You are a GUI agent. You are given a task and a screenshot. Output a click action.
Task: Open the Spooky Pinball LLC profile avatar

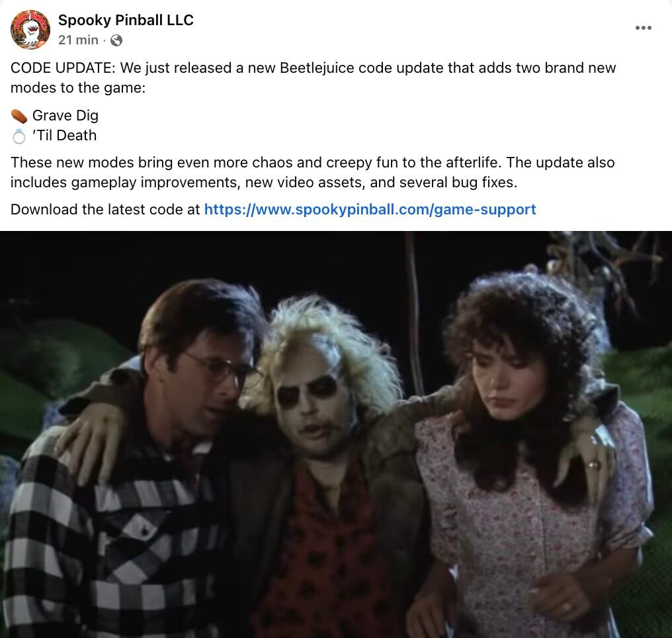tap(30, 30)
